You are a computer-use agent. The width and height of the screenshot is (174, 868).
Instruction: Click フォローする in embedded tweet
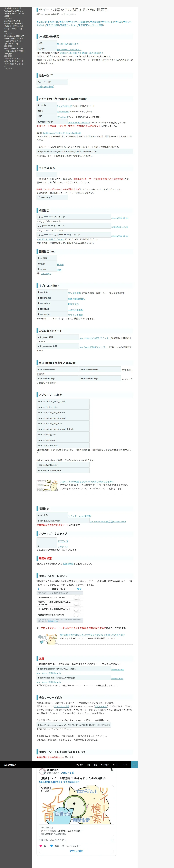[67, 773]
